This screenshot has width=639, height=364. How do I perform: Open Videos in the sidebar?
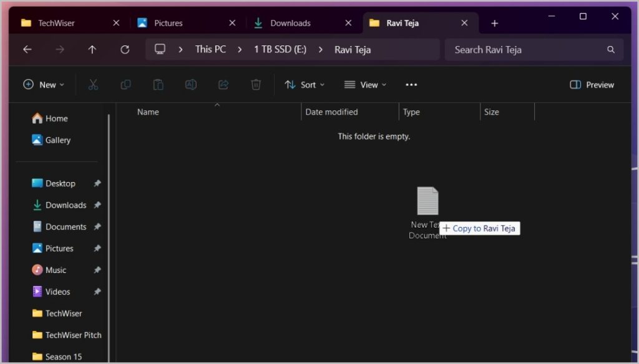[x=51, y=292]
